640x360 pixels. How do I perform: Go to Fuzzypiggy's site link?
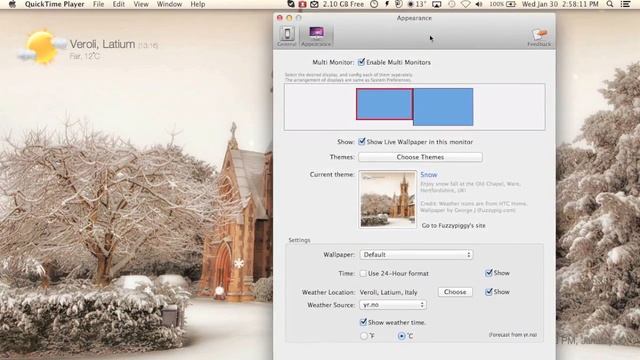(x=453, y=225)
